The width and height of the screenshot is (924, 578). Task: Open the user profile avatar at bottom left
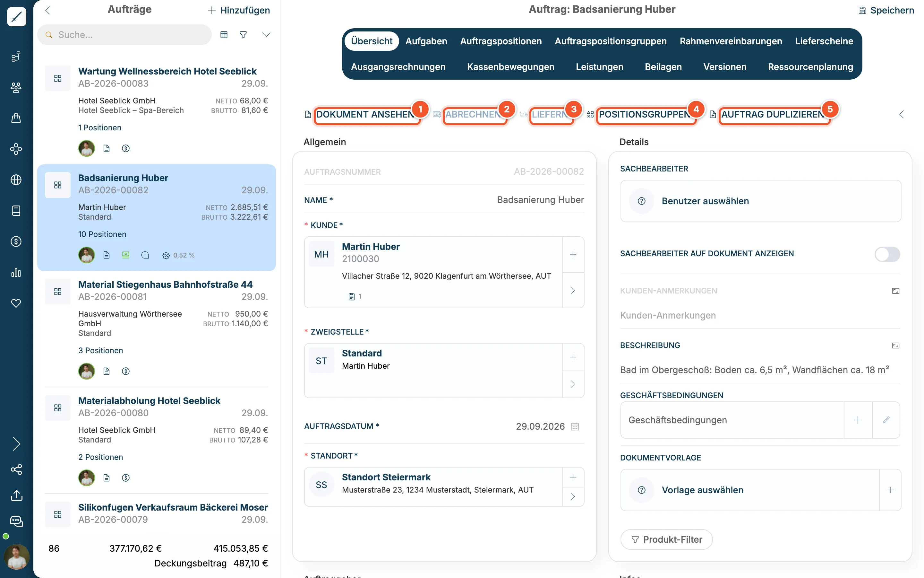click(x=16, y=556)
